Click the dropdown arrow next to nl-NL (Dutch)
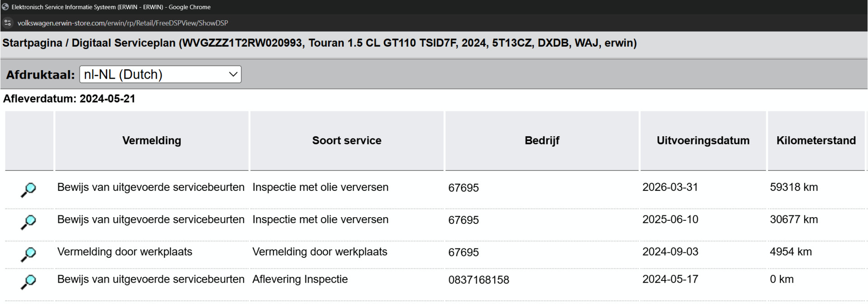Screen dimensions: 868x304 tap(233, 74)
